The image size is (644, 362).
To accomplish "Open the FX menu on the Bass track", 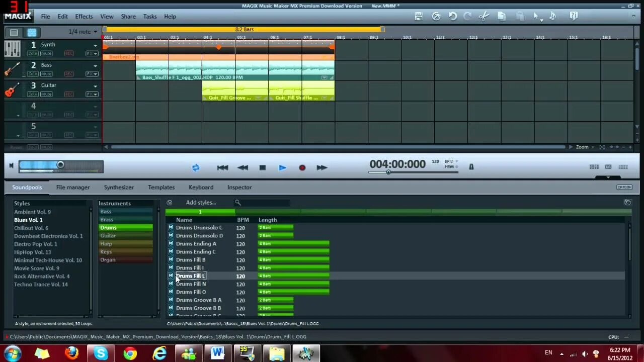I will pyautogui.click(x=92, y=74).
